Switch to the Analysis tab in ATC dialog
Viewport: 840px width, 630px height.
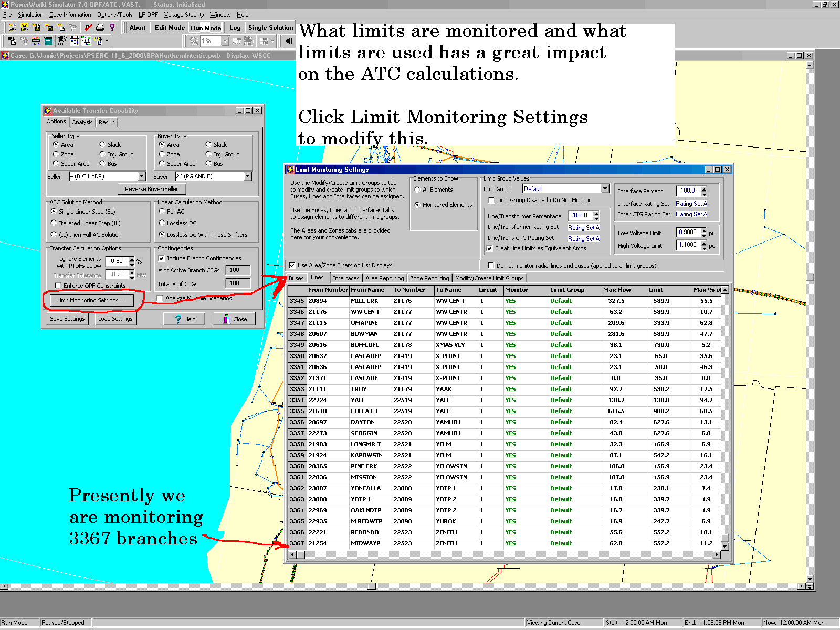coord(82,122)
